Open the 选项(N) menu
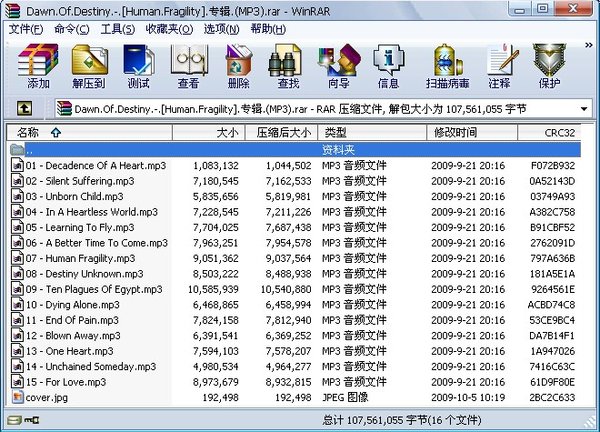Screen dimensions: 600x432 (x=221, y=29)
